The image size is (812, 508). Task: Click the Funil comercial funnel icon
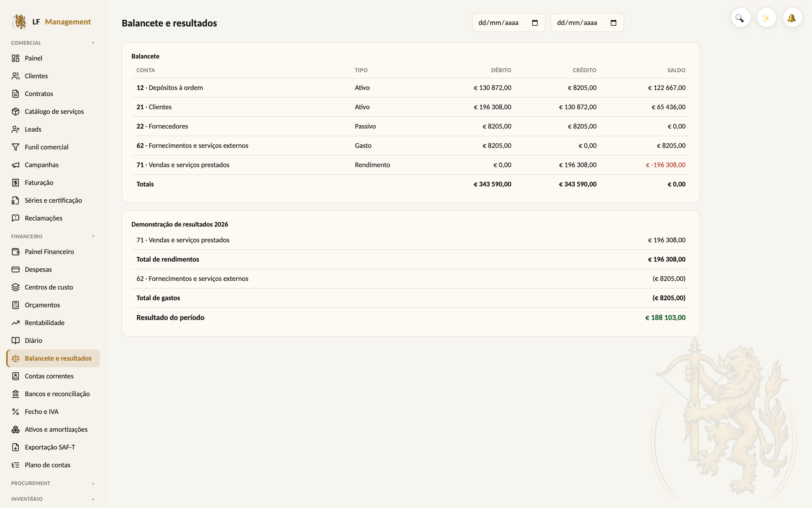point(15,147)
